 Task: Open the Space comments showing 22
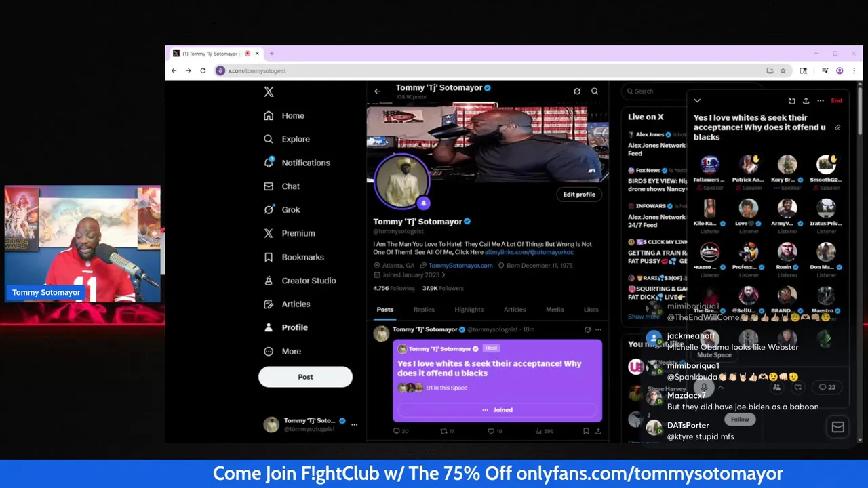827,387
